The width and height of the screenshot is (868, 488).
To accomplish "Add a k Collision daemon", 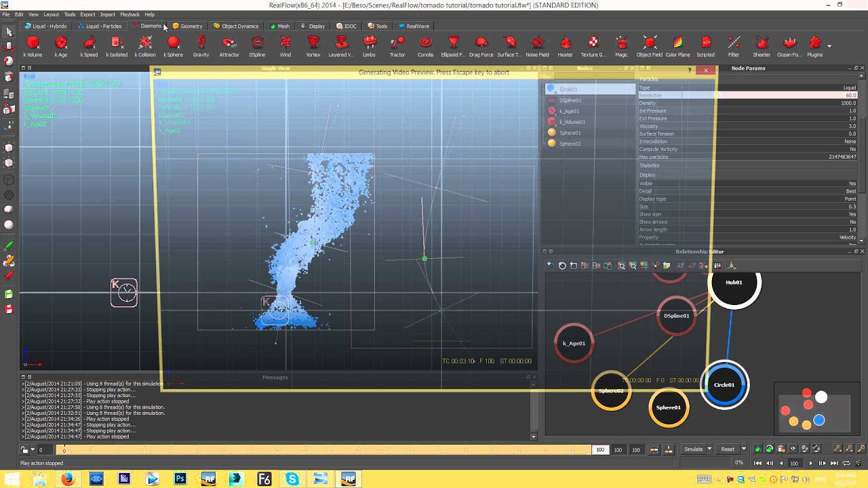I will (145, 46).
